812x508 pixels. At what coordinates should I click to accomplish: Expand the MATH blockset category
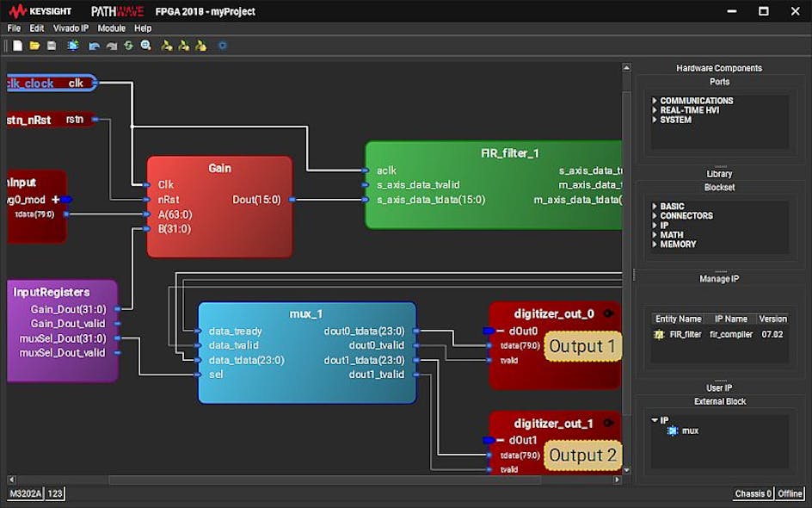tap(670, 234)
